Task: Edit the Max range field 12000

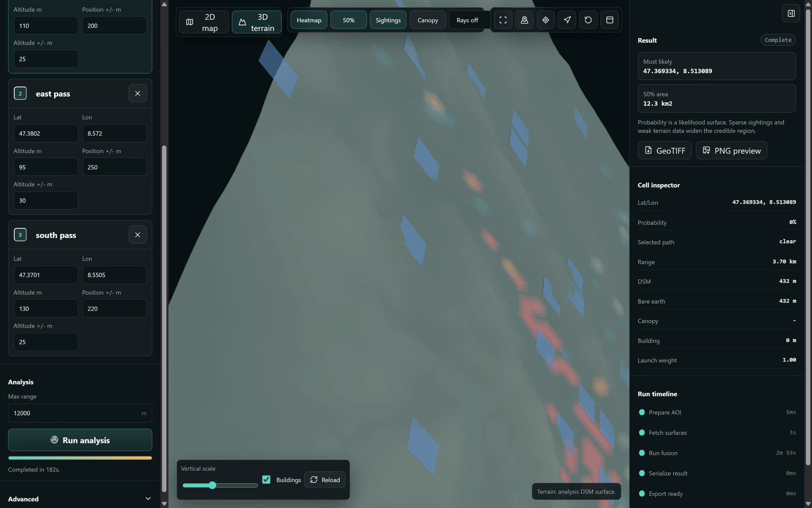Action: [x=80, y=413]
